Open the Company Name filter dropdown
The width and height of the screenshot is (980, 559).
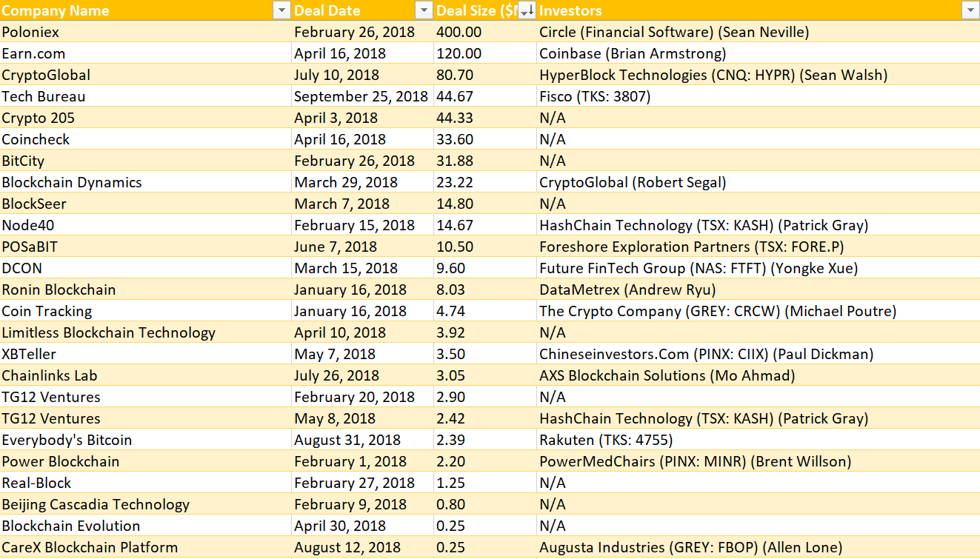[281, 10]
